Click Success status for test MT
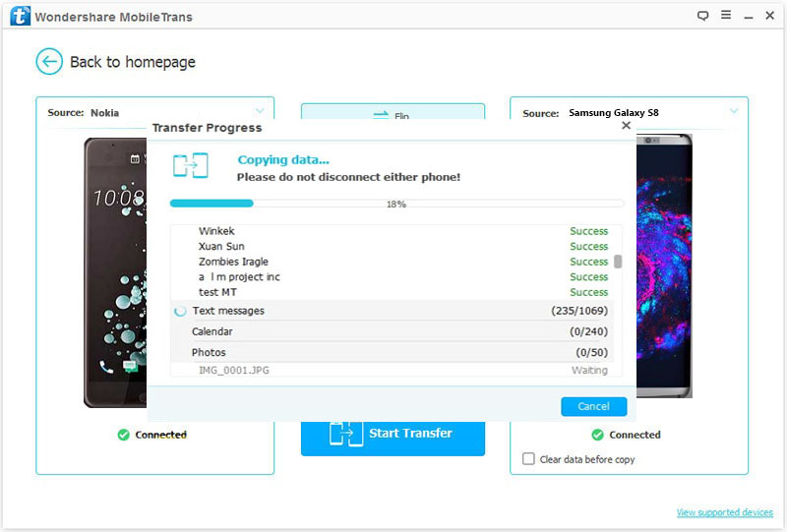Image resolution: width=787 pixels, height=532 pixels. tap(588, 292)
